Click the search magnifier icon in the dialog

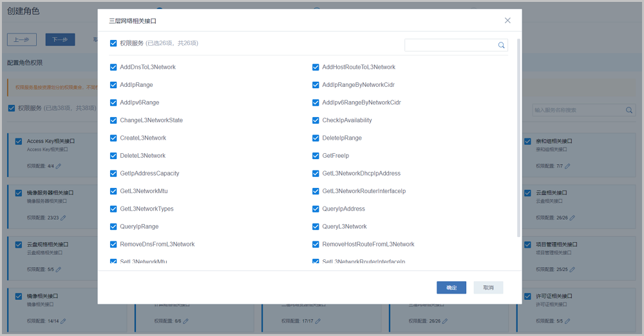[501, 45]
